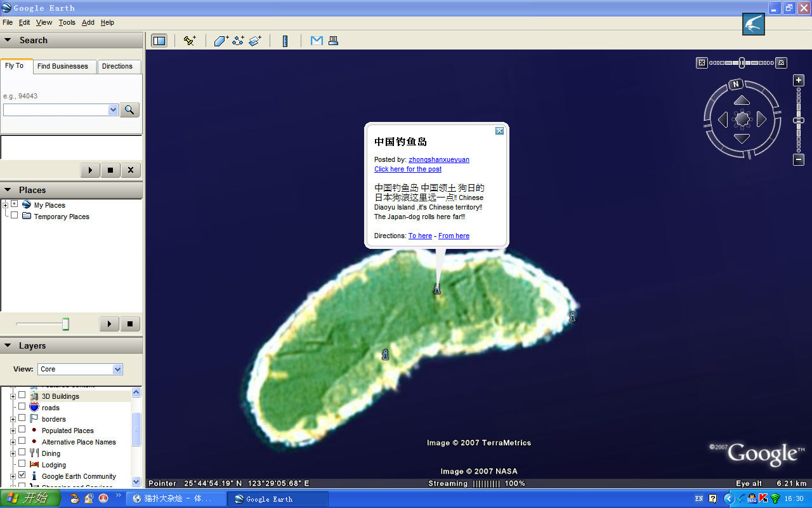Collapse the Search panel header arrow

tap(8, 40)
